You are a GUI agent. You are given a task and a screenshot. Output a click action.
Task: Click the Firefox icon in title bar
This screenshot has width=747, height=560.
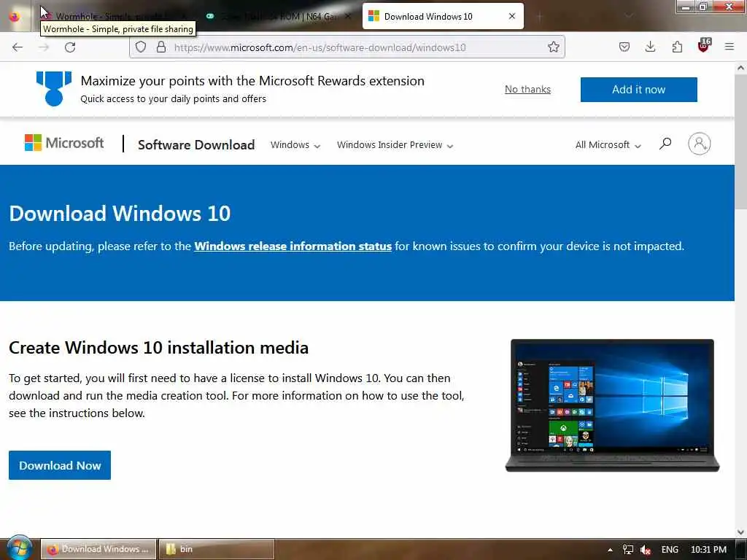pos(15,16)
